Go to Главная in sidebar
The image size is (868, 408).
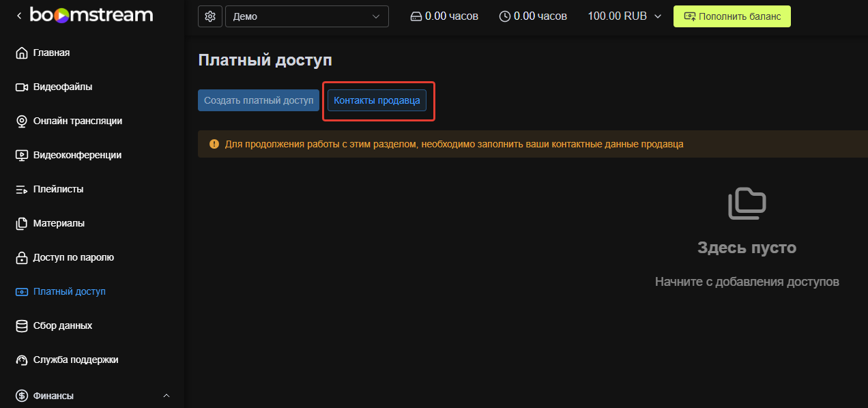[x=51, y=53]
